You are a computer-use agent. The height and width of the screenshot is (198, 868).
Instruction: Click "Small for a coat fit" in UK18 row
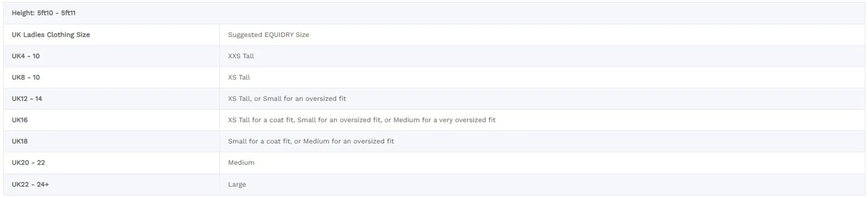(x=259, y=141)
